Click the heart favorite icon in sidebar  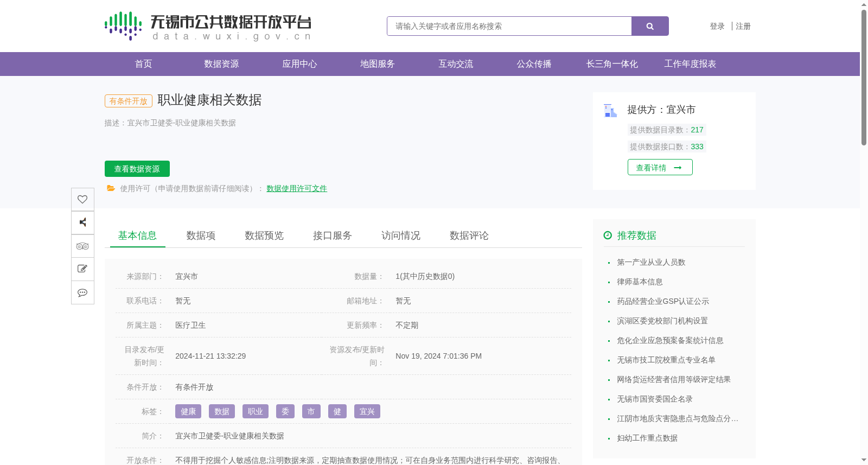(82, 199)
